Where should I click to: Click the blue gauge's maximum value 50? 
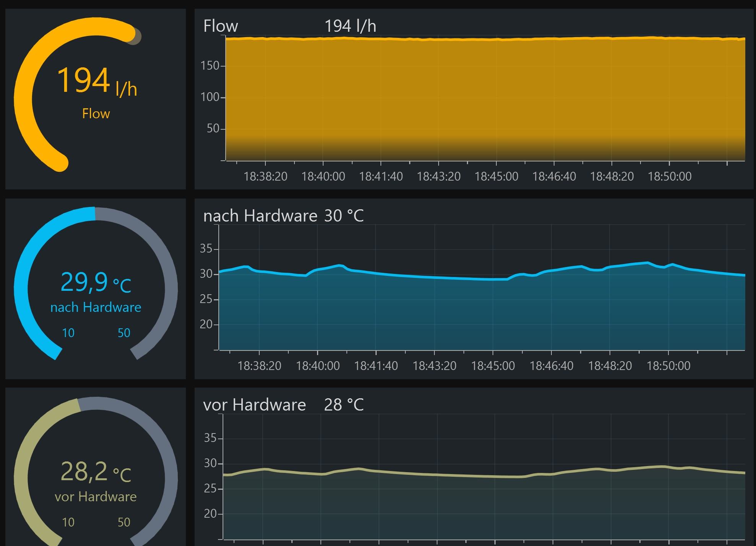point(124,333)
